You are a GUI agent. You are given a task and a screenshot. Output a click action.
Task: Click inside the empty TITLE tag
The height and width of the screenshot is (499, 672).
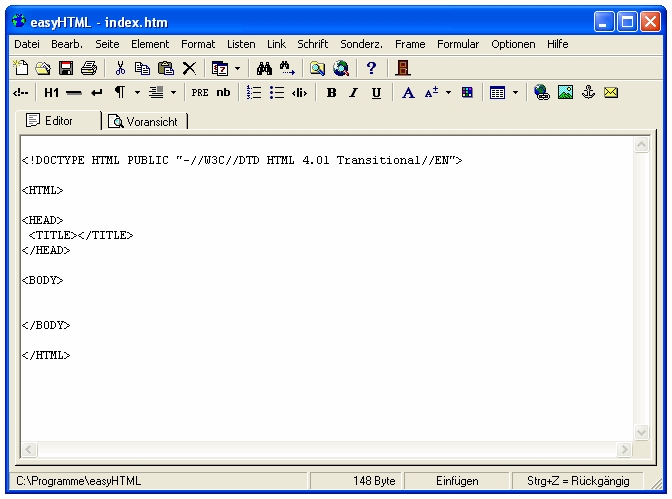(x=78, y=235)
